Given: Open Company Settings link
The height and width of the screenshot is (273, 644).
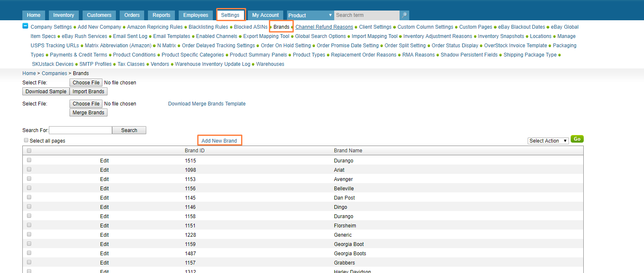Looking at the screenshot, I should click(51, 27).
